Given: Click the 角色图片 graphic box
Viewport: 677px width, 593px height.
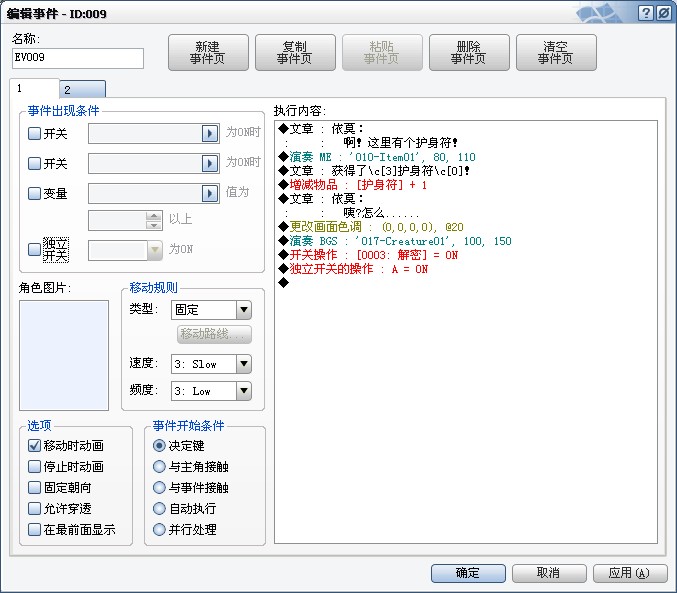Looking at the screenshot, I should coord(64,355).
